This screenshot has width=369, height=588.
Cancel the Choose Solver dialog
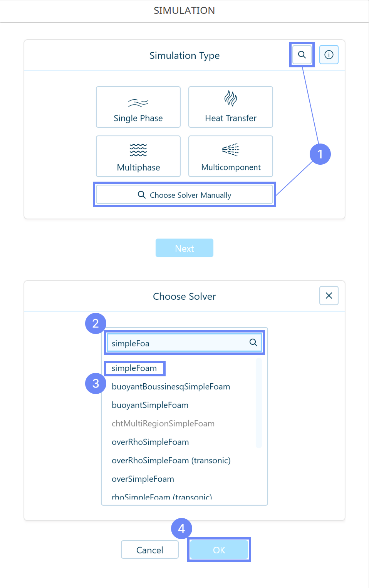point(149,550)
